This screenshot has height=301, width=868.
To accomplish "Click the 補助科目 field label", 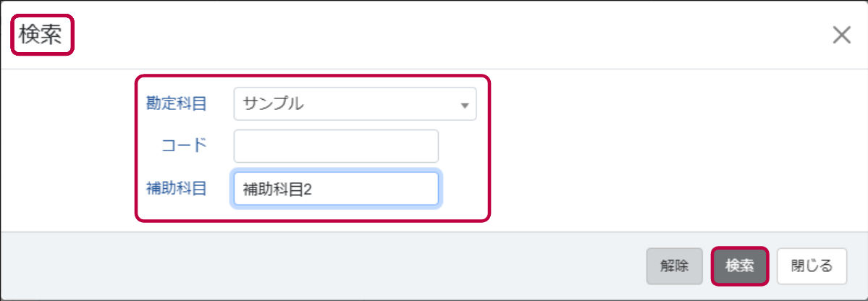I will tap(176, 188).
